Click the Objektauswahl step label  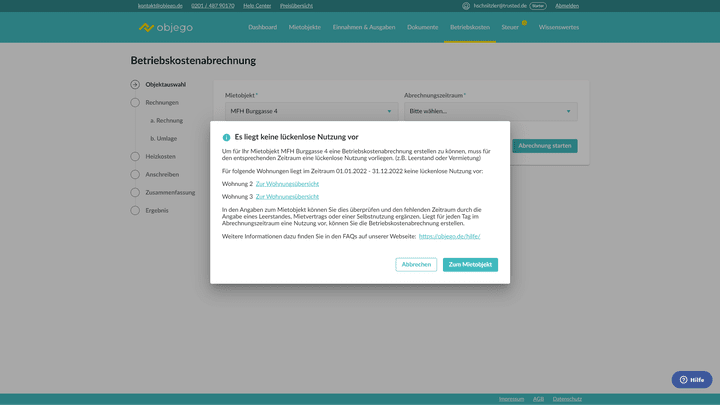click(166, 84)
